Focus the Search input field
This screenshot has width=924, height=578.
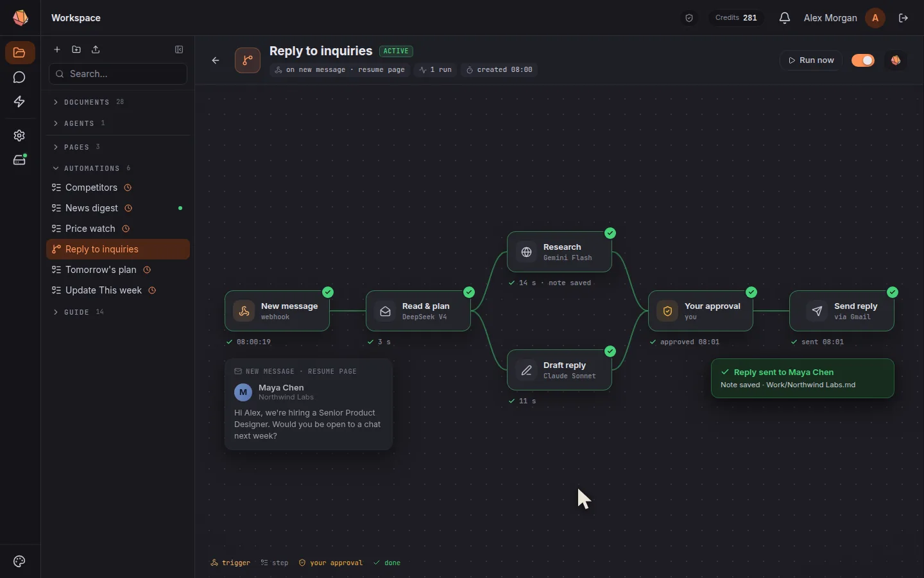(x=118, y=74)
